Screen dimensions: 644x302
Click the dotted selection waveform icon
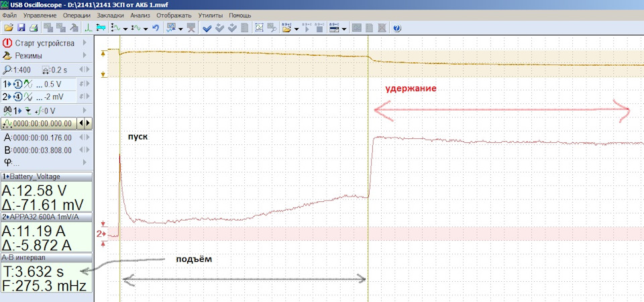coord(259,28)
